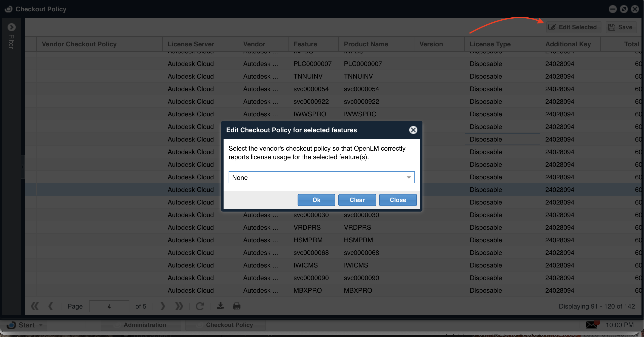Click the print icon
This screenshot has width=644, height=337.
[x=236, y=306]
